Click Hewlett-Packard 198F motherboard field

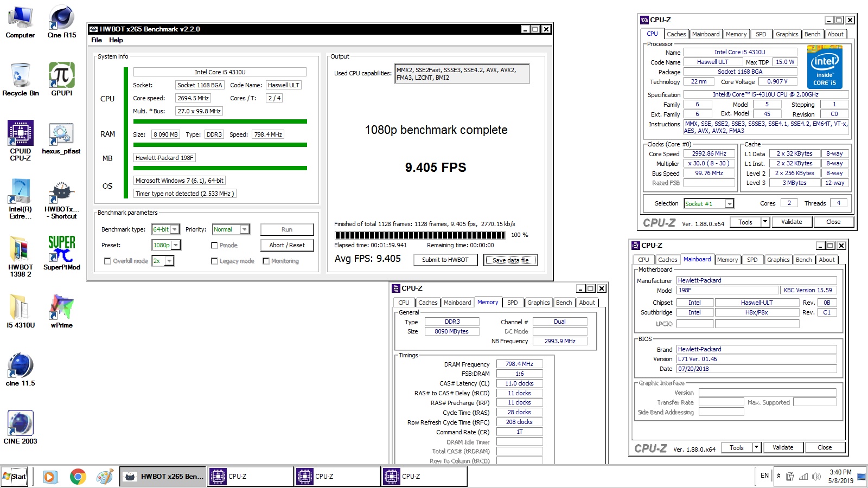point(164,158)
